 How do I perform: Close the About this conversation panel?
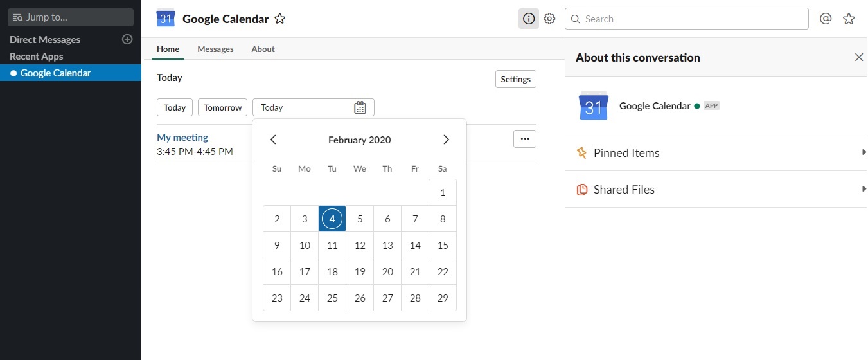(859, 57)
